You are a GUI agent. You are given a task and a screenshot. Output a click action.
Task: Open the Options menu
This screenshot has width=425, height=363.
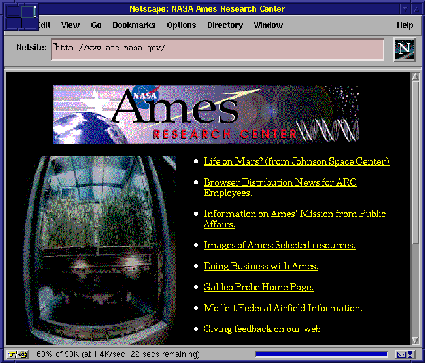click(x=181, y=25)
